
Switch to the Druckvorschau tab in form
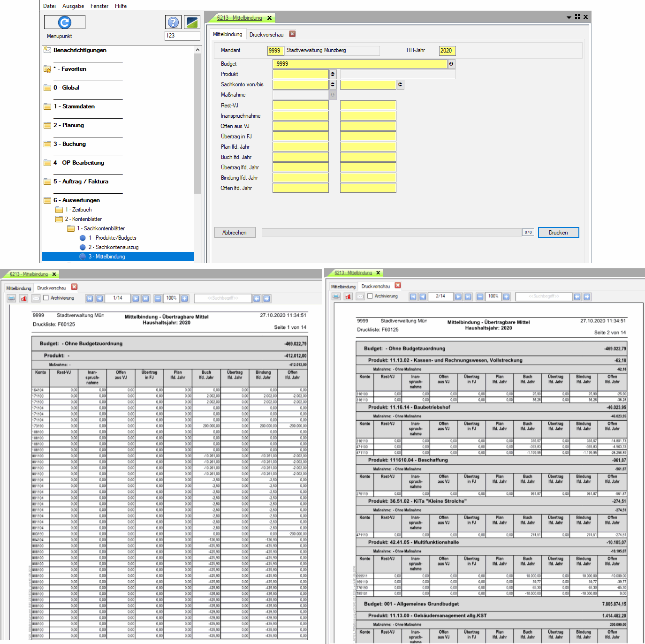(x=266, y=35)
